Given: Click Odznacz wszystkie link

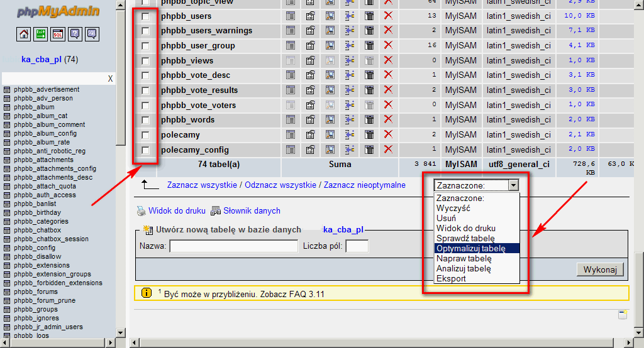Looking at the screenshot, I should [x=280, y=185].
